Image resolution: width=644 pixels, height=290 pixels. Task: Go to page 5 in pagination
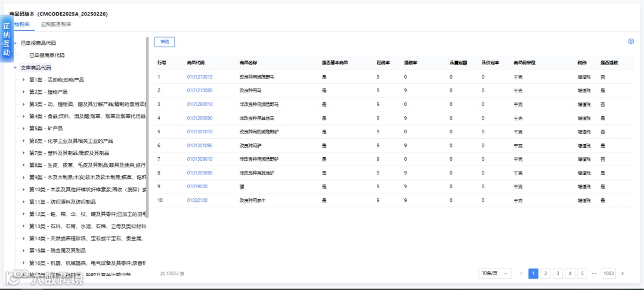coord(582,273)
